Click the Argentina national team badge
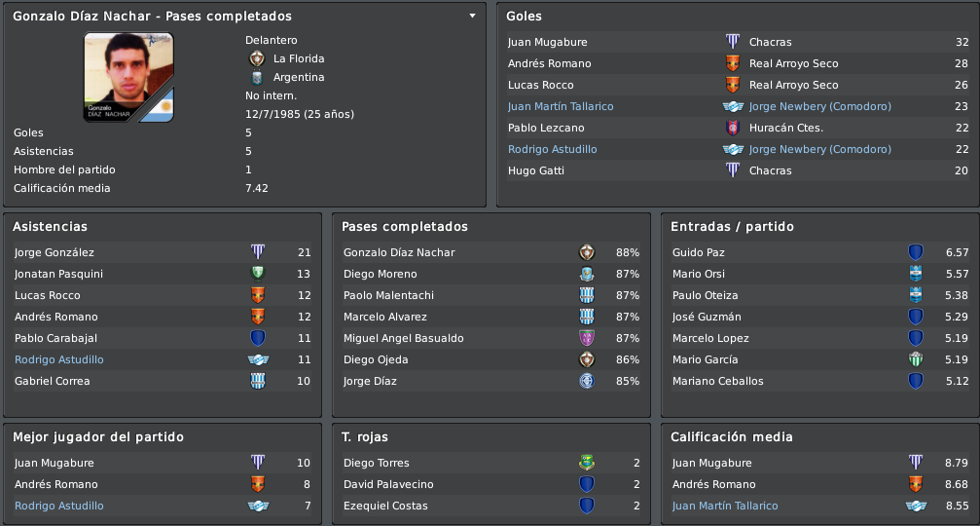980x526 pixels. click(257, 78)
